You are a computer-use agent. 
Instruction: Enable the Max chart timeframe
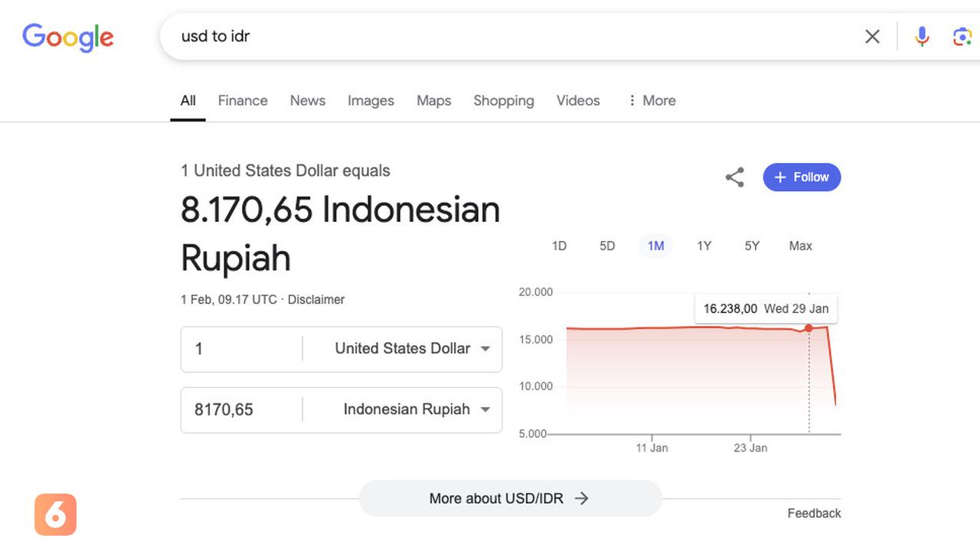click(800, 246)
